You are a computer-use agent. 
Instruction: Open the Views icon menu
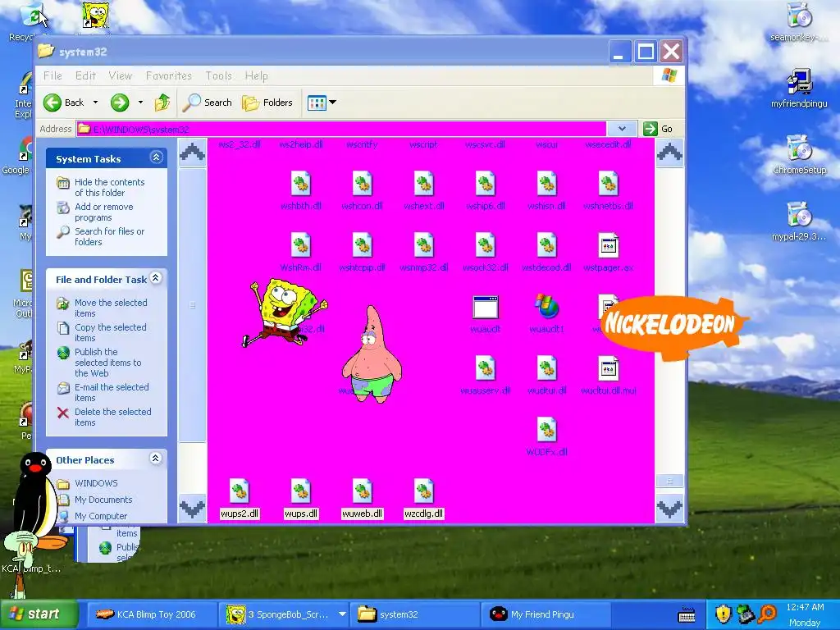coord(322,103)
